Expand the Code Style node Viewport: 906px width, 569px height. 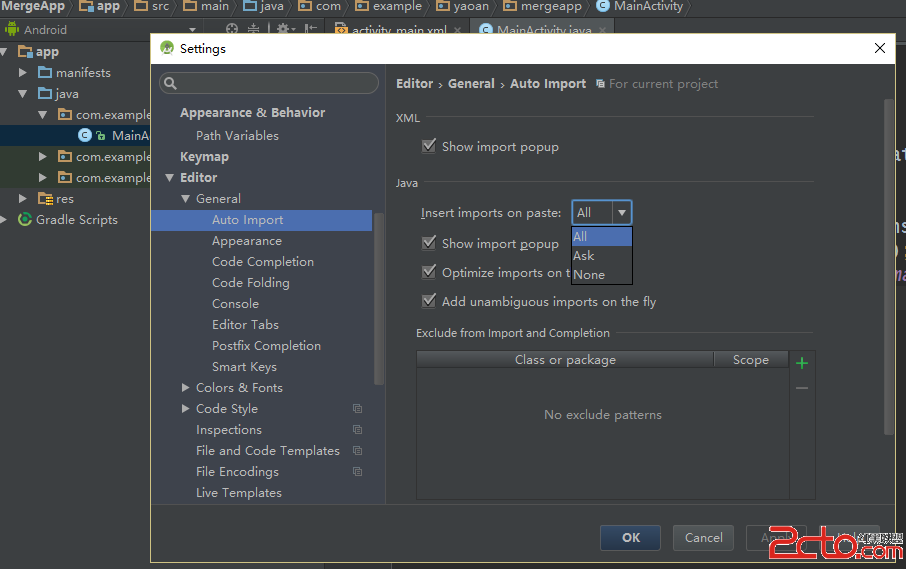click(185, 408)
